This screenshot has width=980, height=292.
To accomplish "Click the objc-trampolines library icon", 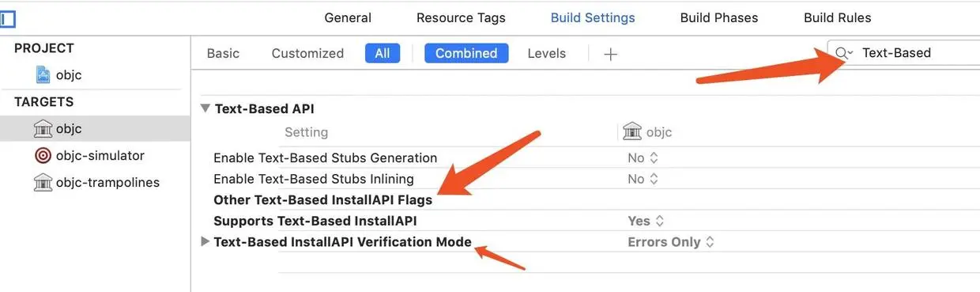I will (43, 183).
